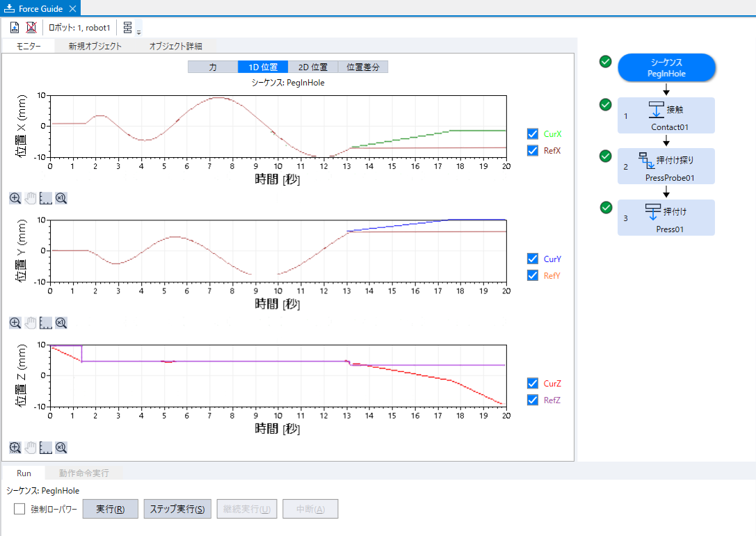Image resolution: width=756 pixels, height=536 pixels.
Task: Expand the toolbar overflow dropdown arrow
Action: (139, 32)
